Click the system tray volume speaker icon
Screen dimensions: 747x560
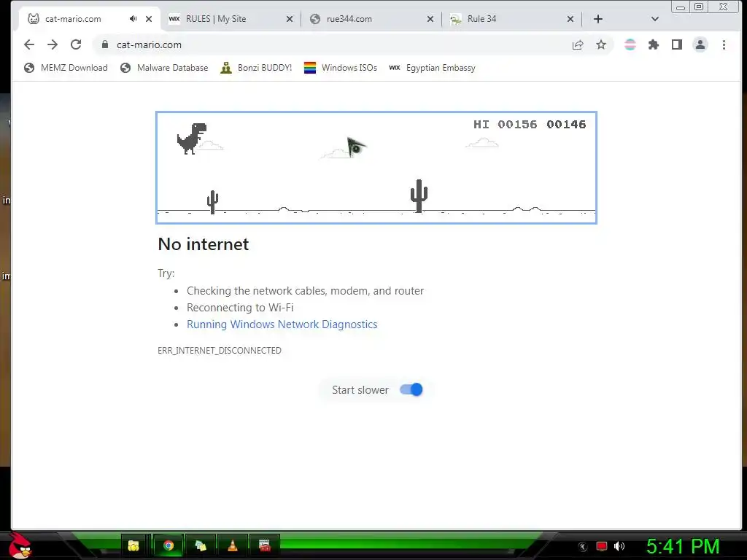coord(619,546)
